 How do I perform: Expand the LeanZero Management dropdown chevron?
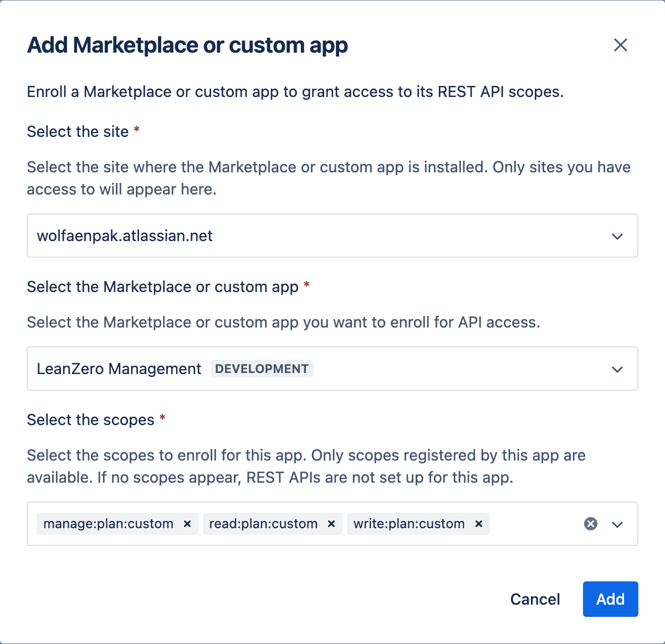pyautogui.click(x=617, y=369)
